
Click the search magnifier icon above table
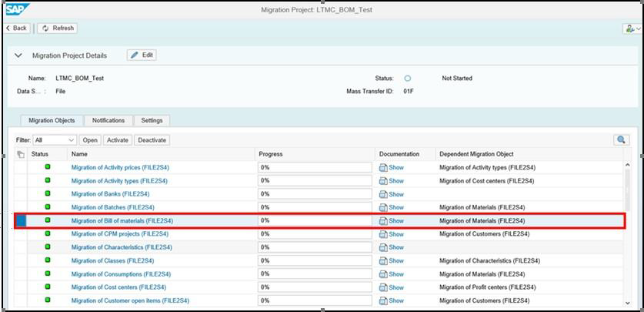point(621,140)
